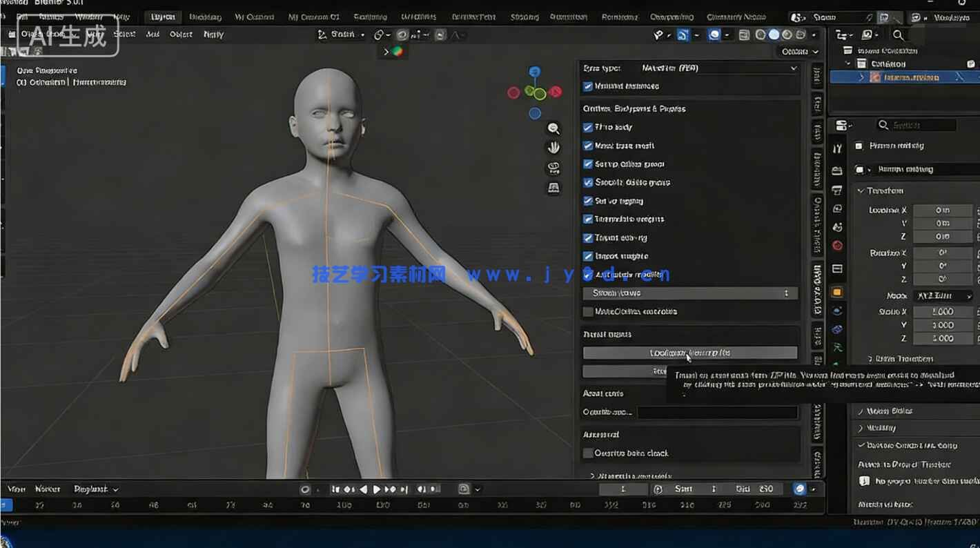Toggle the topmost checkbox below the type dropdown
Viewport: 980px width, 548px height.
[588, 86]
